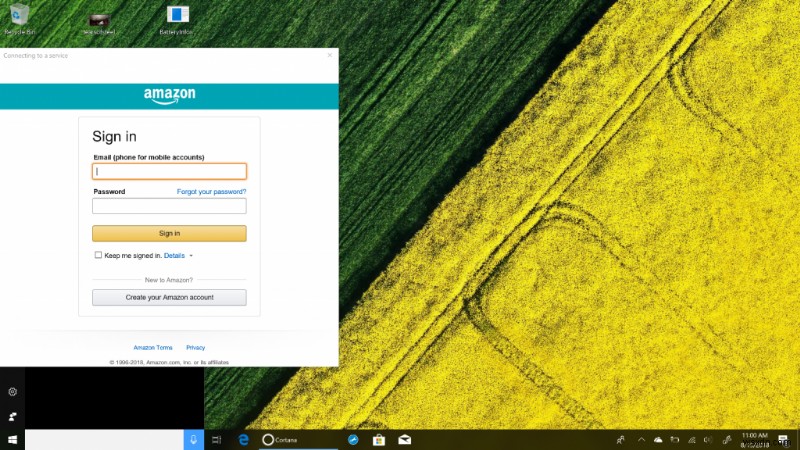Open the People icon in system tray
The width and height of the screenshot is (800, 450).
(x=621, y=440)
